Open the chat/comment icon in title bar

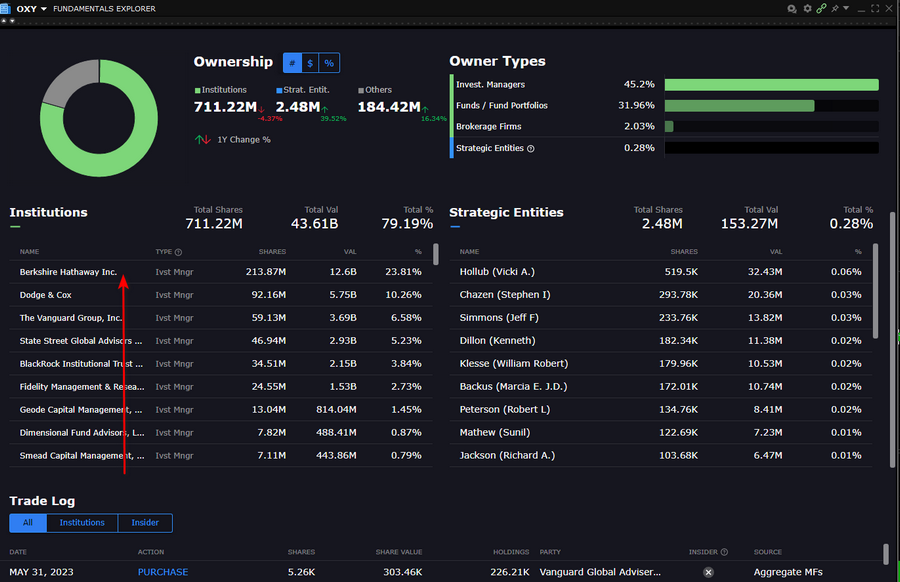tap(791, 8)
